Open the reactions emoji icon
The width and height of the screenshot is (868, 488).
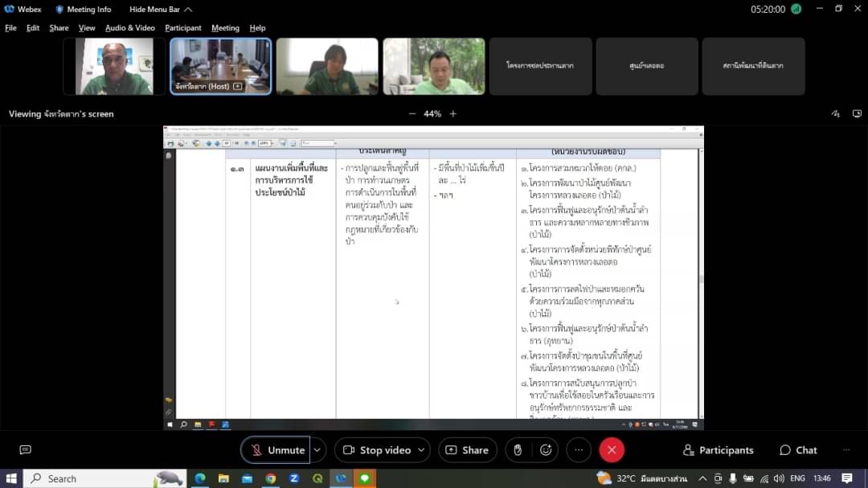tap(546, 449)
